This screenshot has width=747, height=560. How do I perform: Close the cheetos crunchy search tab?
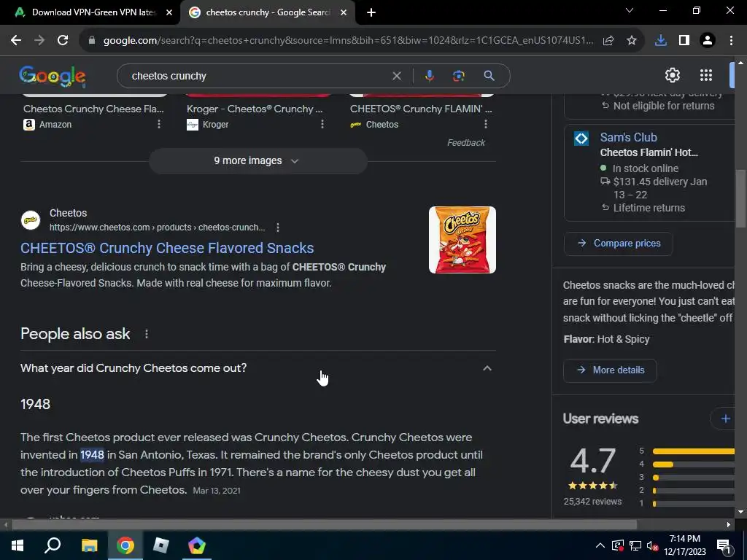[x=344, y=13]
